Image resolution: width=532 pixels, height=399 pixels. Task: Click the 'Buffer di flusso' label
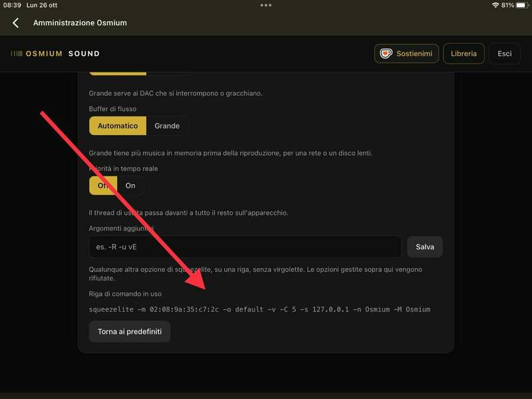click(x=112, y=109)
